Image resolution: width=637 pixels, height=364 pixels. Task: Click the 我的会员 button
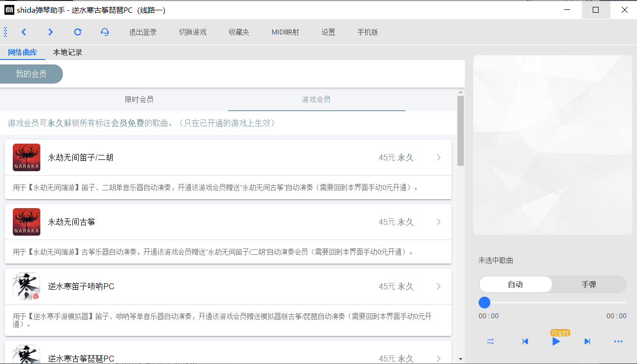31,74
